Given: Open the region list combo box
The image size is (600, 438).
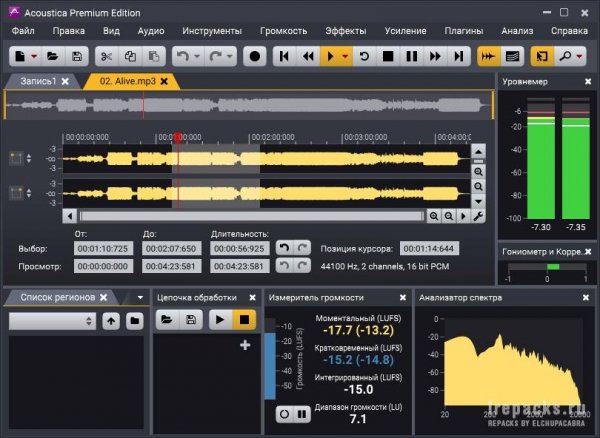Looking at the screenshot, I should (52, 321).
